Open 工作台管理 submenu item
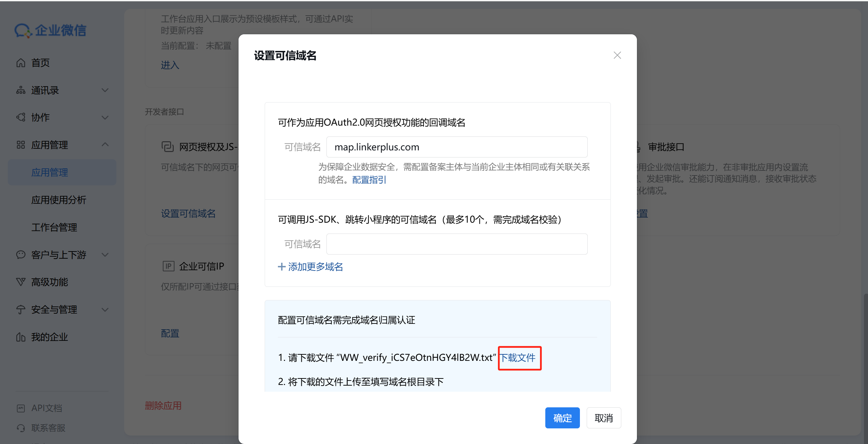 [x=54, y=227]
